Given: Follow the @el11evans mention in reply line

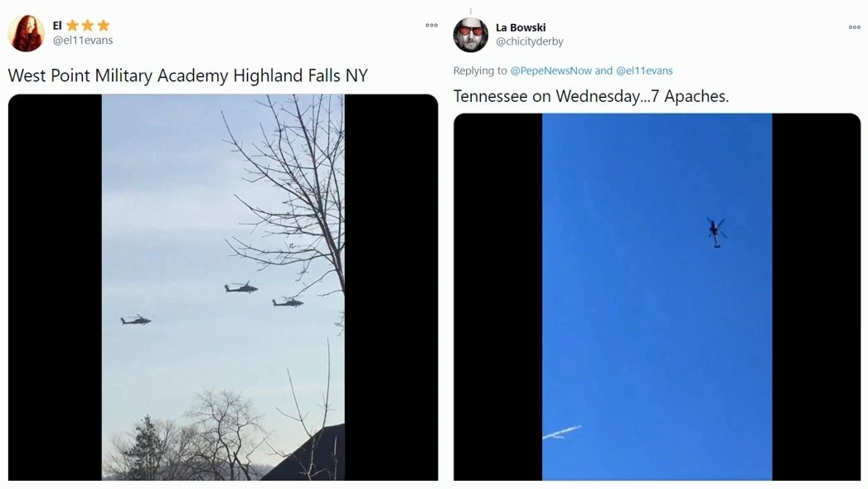Looking at the screenshot, I should [x=644, y=70].
